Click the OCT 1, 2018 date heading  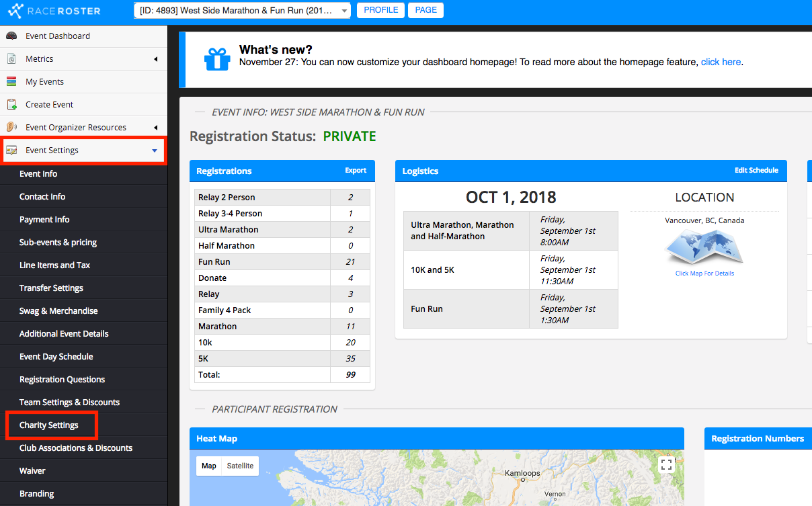click(511, 198)
